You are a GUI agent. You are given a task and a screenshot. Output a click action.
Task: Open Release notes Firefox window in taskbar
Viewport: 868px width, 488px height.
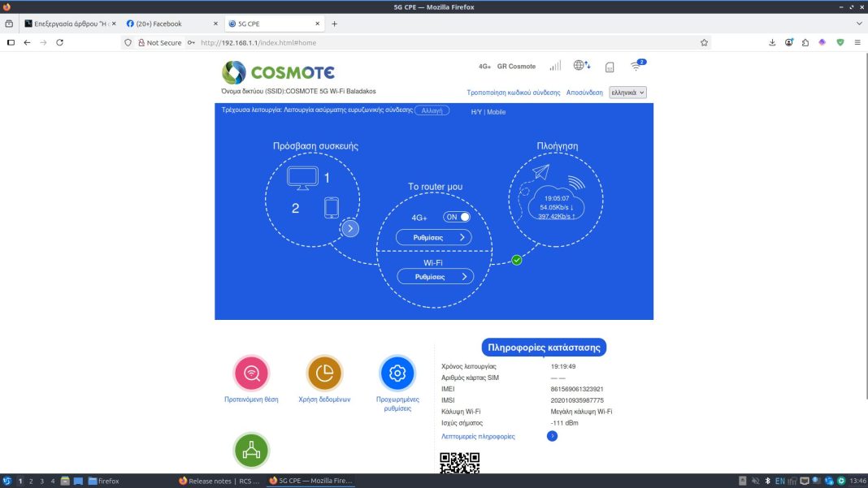[219, 481]
